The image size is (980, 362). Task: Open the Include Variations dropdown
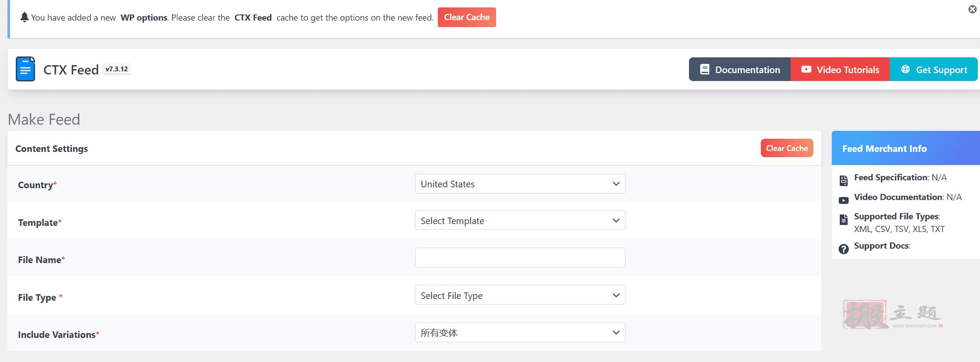coord(520,333)
